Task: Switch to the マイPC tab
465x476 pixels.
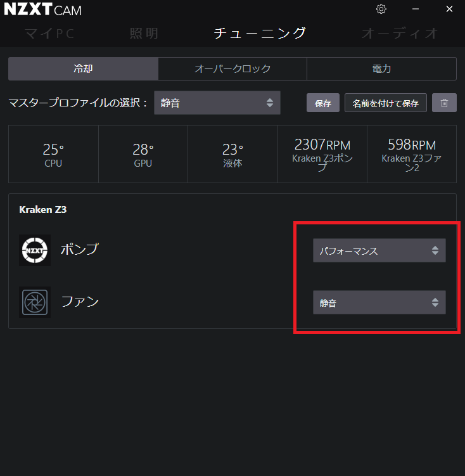Action: pos(50,34)
